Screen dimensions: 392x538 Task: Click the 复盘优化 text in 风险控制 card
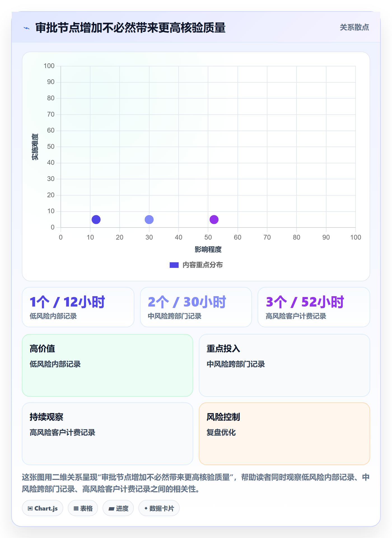tap(221, 432)
